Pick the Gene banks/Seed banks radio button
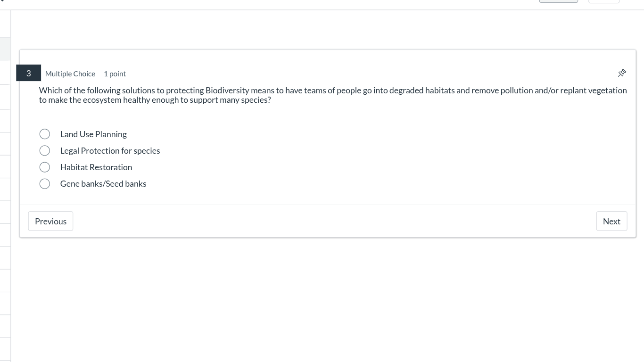644x362 pixels. [45, 184]
